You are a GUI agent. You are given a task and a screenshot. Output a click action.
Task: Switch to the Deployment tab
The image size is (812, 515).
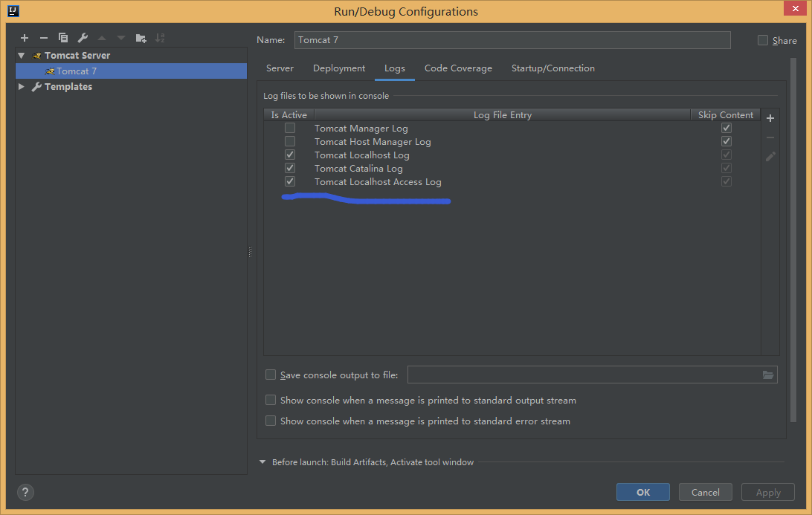coord(339,68)
